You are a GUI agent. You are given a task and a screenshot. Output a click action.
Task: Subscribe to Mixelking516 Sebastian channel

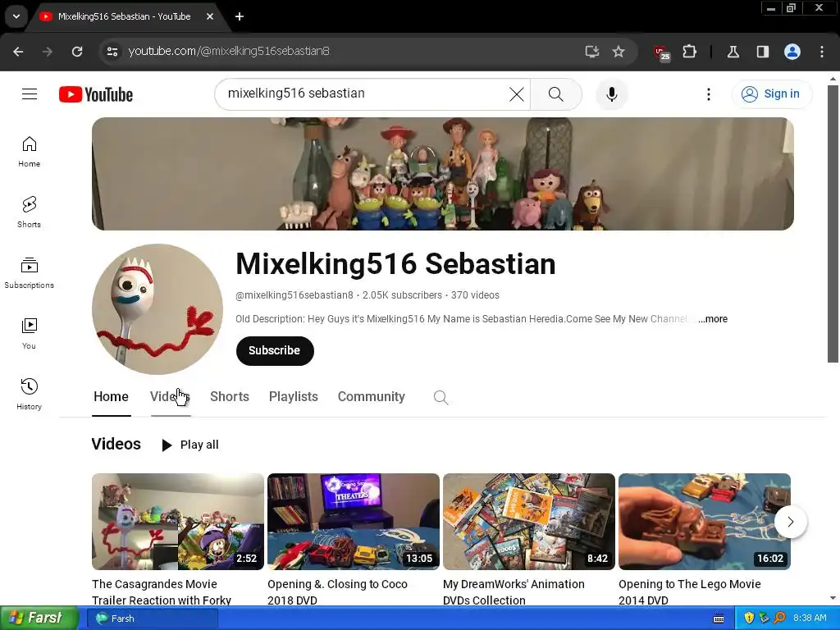click(x=275, y=351)
